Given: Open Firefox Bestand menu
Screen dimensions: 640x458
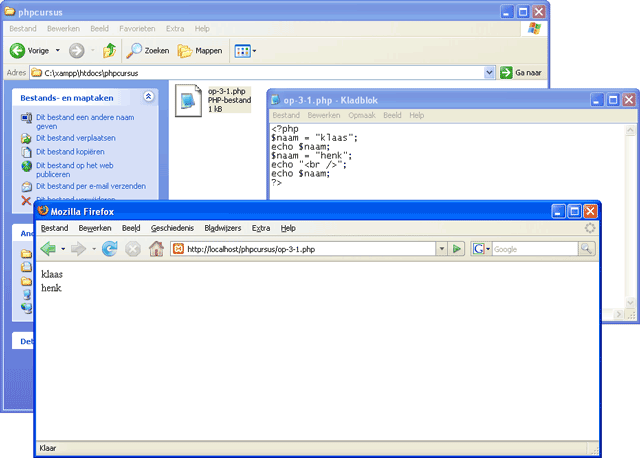Looking at the screenshot, I should [54, 228].
